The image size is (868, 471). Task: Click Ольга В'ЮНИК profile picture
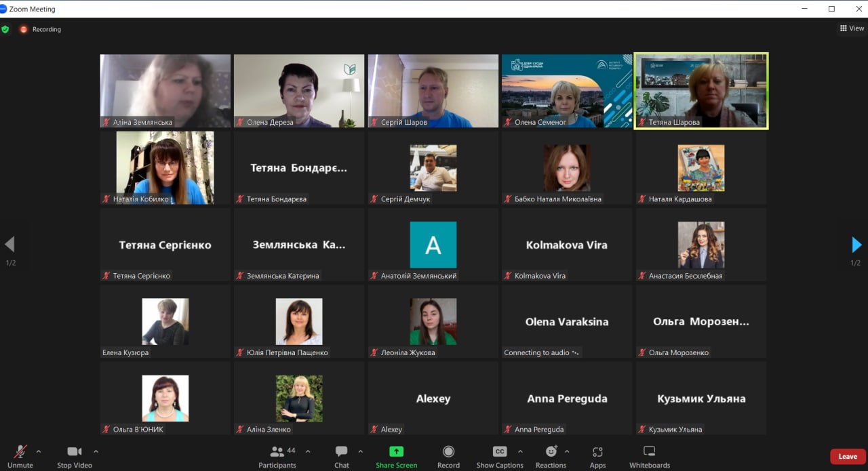click(165, 398)
